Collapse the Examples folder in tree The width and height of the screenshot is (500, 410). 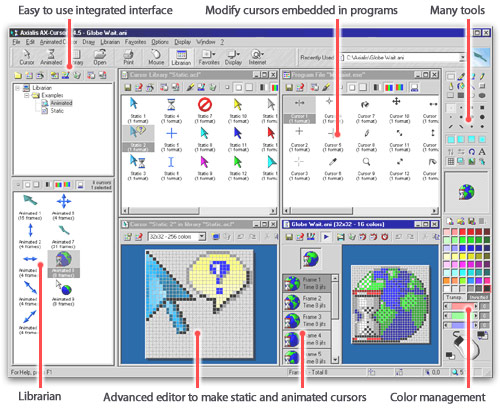(x=27, y=96)
